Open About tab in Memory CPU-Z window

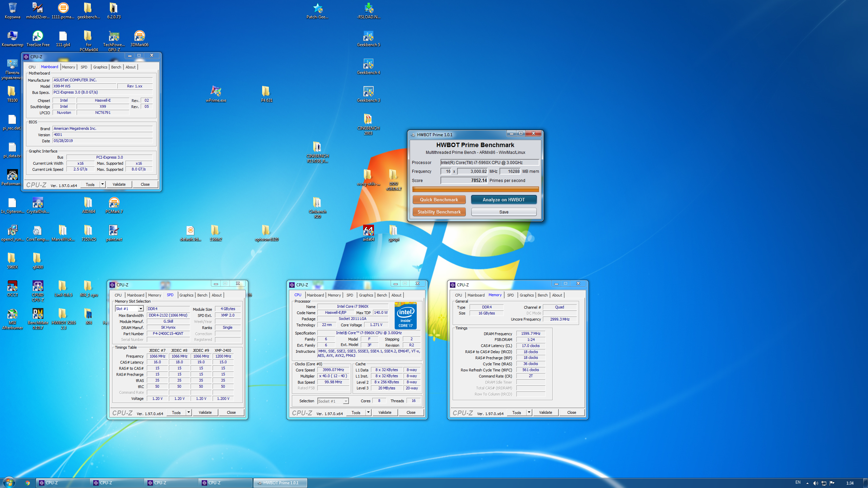pos(557,295)
